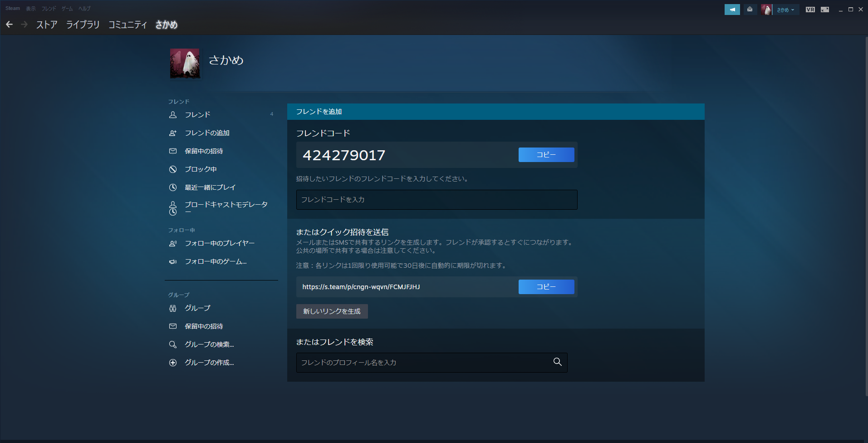
Task: Go to the ストア tab
Action: (47, 25)
